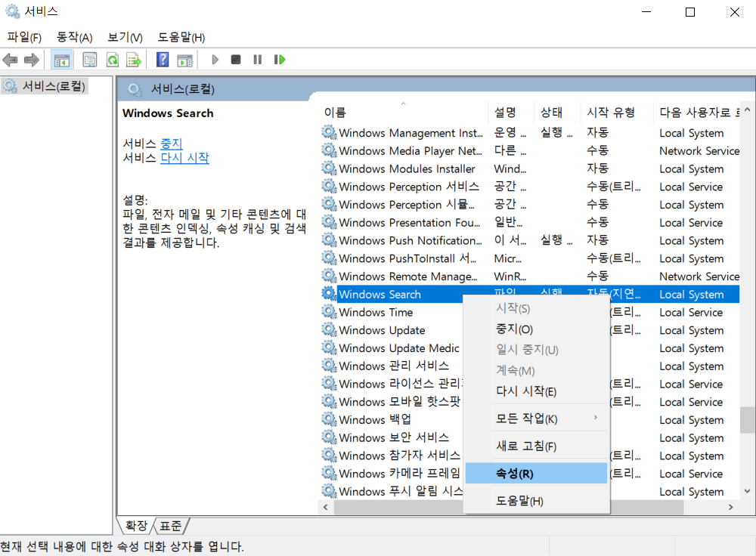This screenshot has width=756, height=556.
Task: Click gear icon of Windows Update Medic row
Action: pyautogui.click(x=330, y=347)
